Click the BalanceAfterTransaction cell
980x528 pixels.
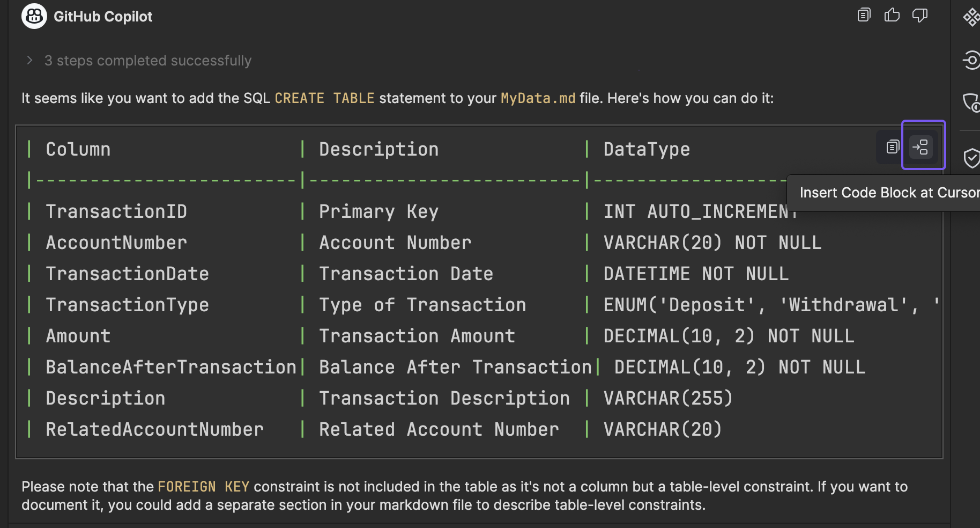coord(171,367)
